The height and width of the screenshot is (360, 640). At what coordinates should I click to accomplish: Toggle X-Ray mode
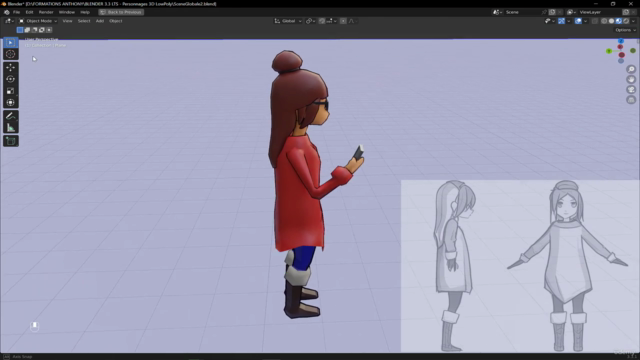click(x=595, y=21)
